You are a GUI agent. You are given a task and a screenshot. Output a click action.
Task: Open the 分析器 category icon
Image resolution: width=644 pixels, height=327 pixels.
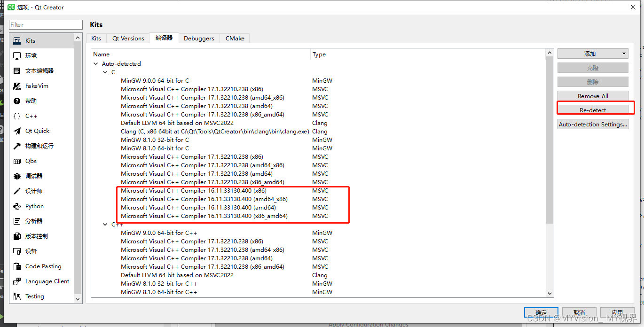pyautogui.click(x=17, y=221)
